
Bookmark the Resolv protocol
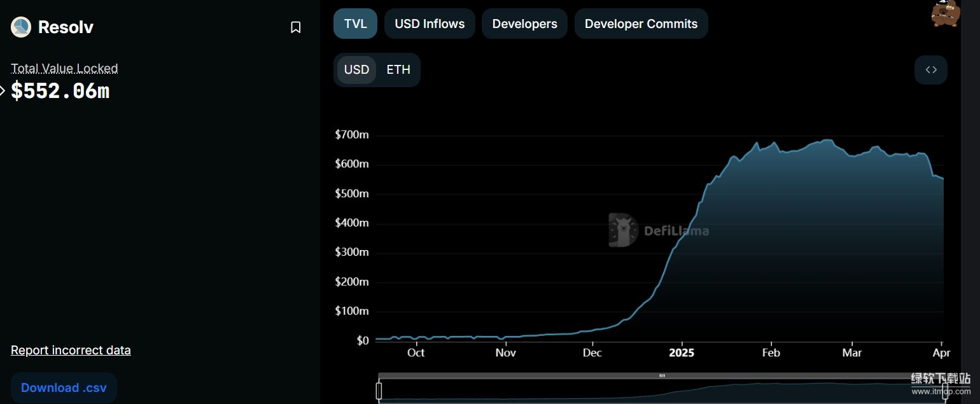[x=295, y=27]
